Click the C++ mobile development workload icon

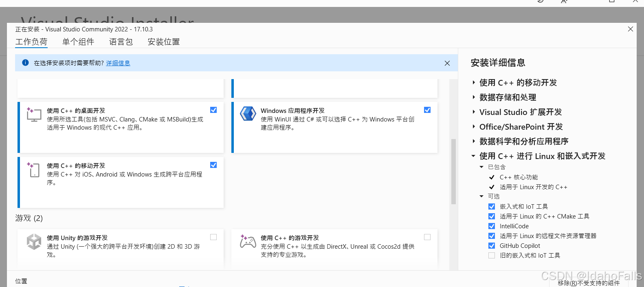[34, 170]
